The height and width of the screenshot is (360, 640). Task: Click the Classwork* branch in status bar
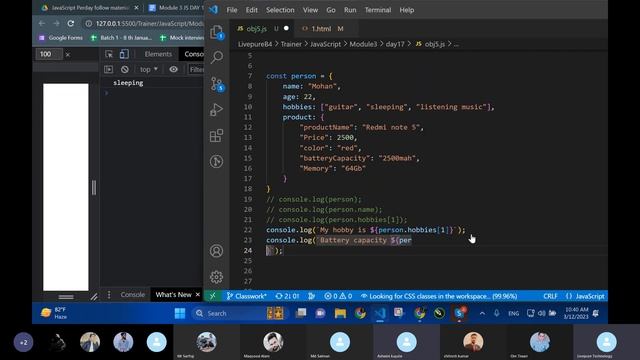pyautogui.click(x=246, y=296)
